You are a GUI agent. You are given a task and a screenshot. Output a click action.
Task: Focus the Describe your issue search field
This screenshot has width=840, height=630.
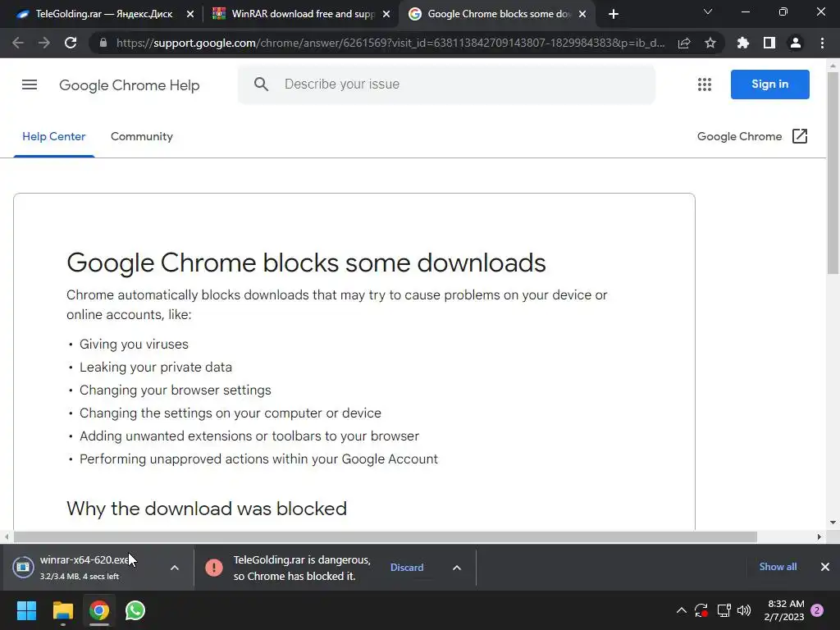click(446, 84)
